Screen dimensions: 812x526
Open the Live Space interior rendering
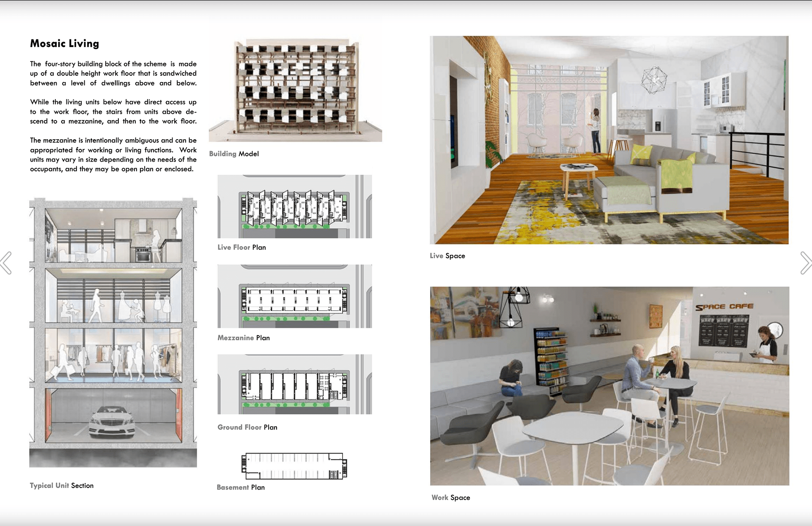pyautogui.click(x=609, y=140)
